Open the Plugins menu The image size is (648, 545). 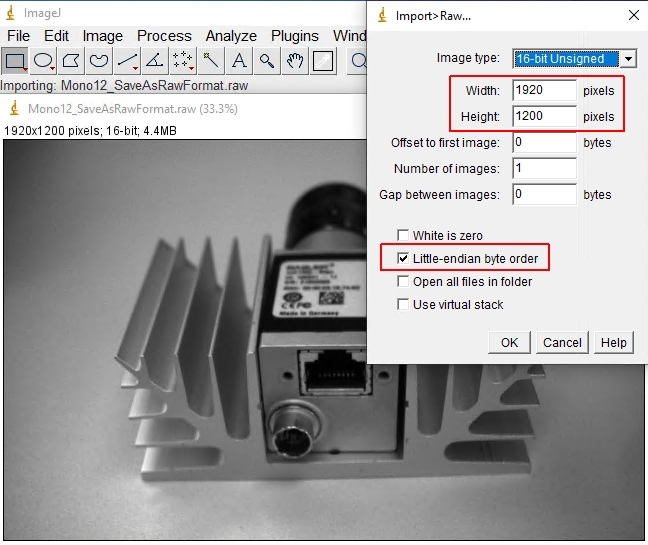(295, 36)
